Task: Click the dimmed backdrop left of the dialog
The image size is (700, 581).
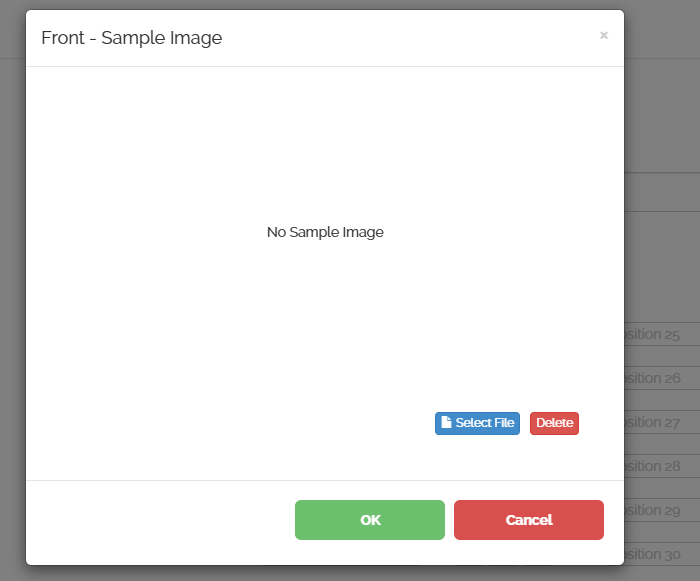Action: [x=12, y=300]
